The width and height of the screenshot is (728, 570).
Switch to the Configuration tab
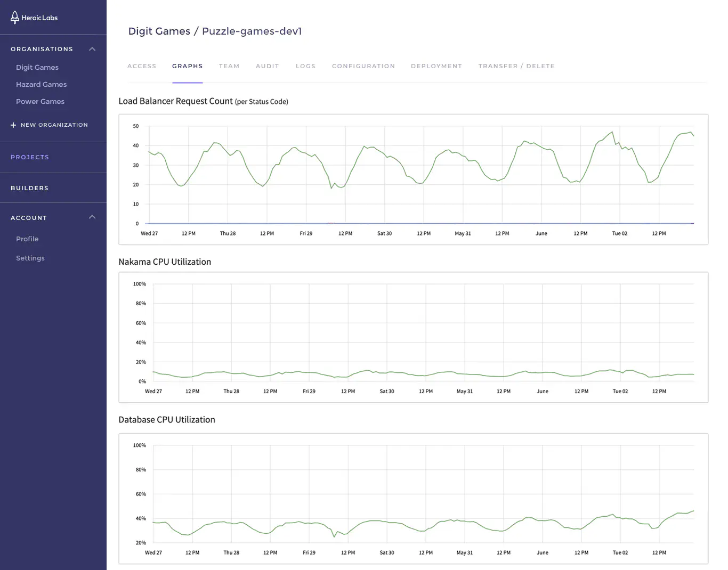point(363,66)
